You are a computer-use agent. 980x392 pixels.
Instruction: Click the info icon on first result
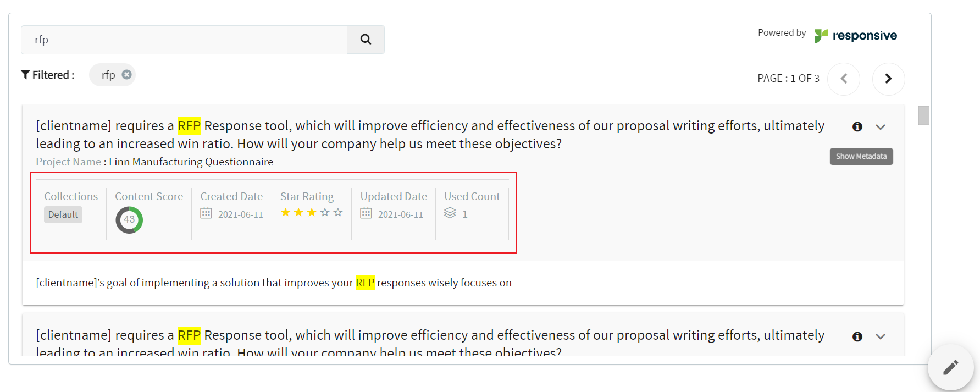click(x=857, y=127)
